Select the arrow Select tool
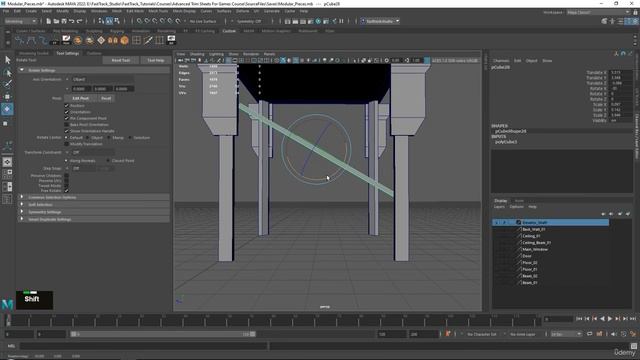 tap(7, 60)
